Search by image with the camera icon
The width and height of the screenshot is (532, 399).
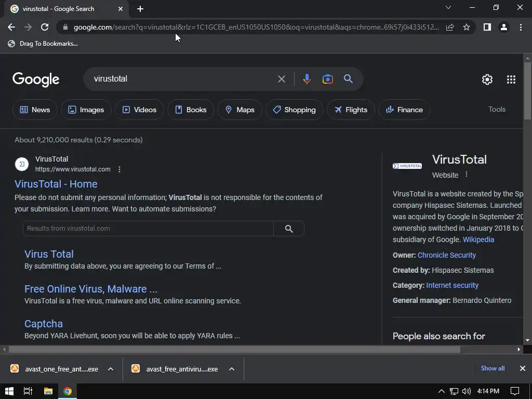(328, 79)
